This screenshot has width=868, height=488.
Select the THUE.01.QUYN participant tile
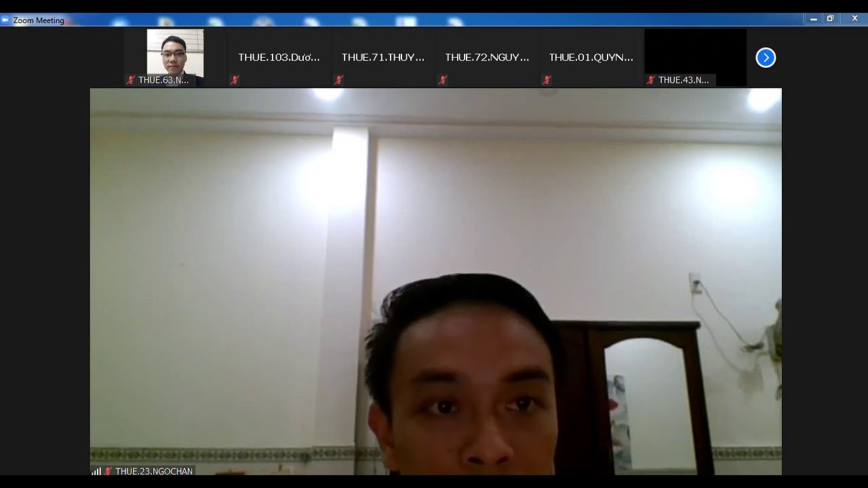coord(591,58)
